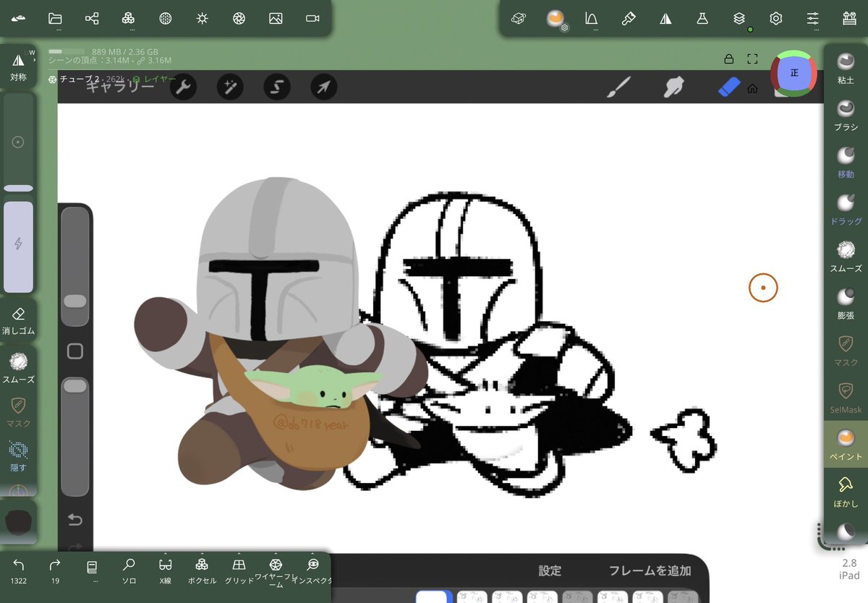This screenshot has height=603, width=868.
Task: Open animation 設定 settings
Action: tap(550, 570)
